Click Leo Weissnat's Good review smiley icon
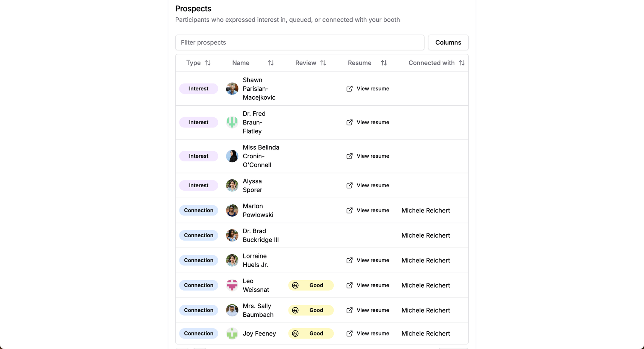 295,285
